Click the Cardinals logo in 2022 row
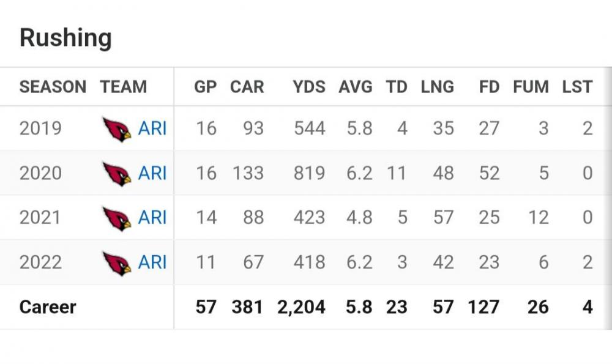 (x=117, y=263)
